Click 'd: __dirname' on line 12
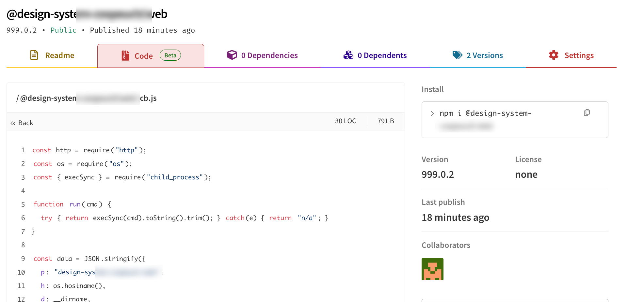Viewport: 644px width, 302px height. point(65,299)
